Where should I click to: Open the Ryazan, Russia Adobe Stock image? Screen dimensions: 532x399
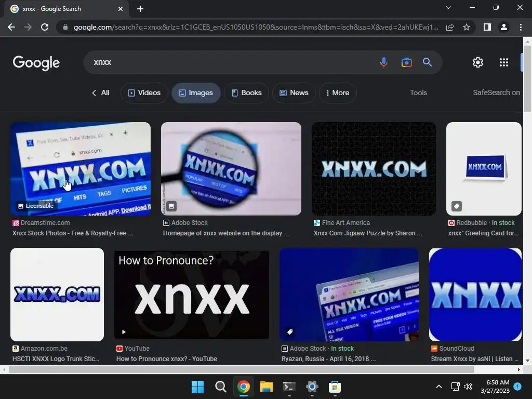349,295
